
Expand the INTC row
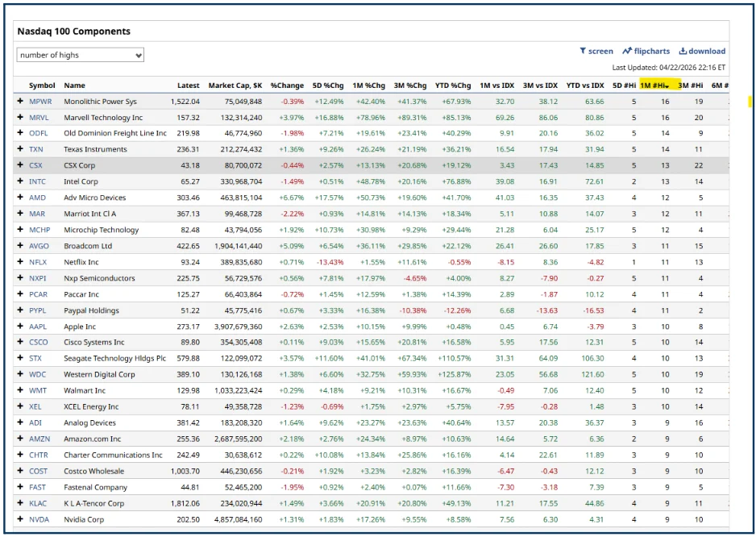(20, 181)
